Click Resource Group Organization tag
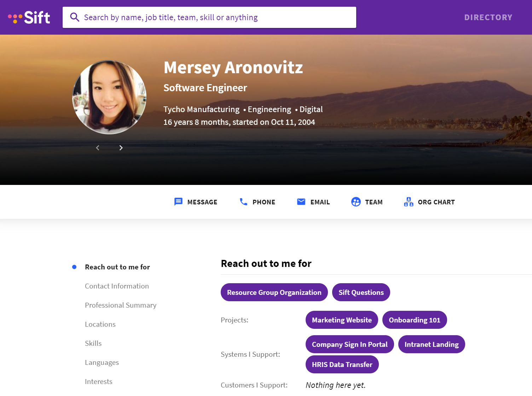 pyautogui.click(x=274, y=292)
